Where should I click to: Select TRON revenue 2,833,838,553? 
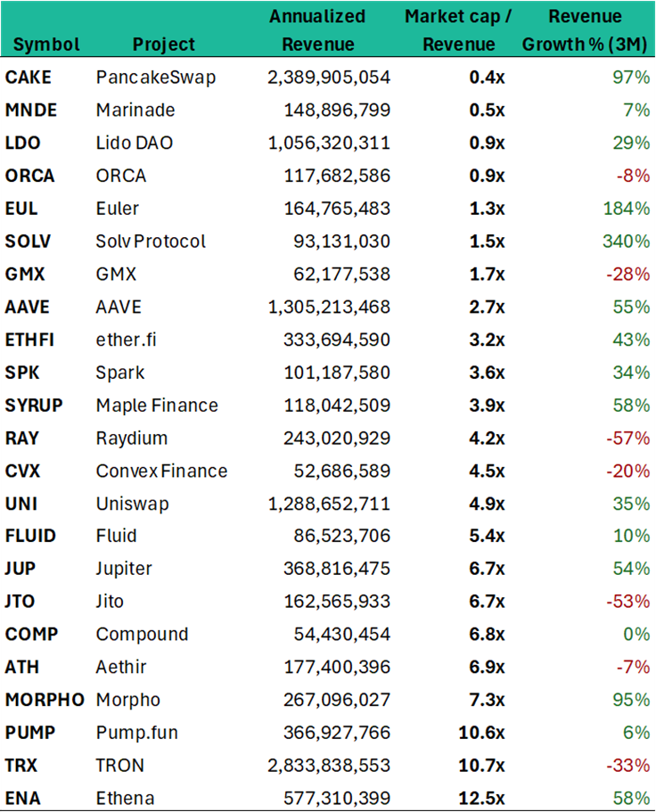coord(329,766)
